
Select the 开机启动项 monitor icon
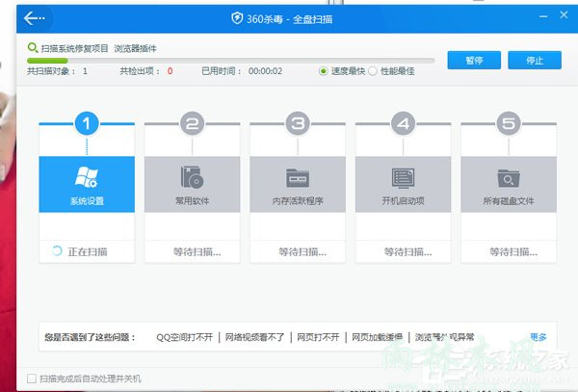(x=403, y=178)
